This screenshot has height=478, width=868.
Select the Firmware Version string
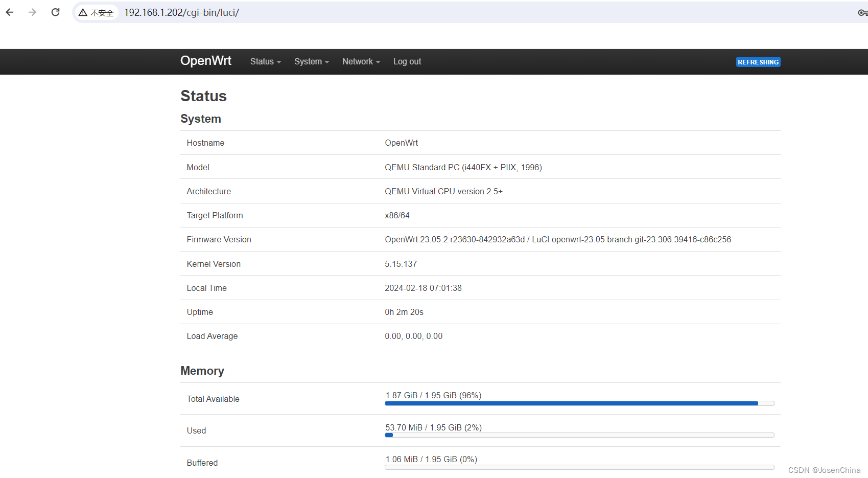click(558, 239)
